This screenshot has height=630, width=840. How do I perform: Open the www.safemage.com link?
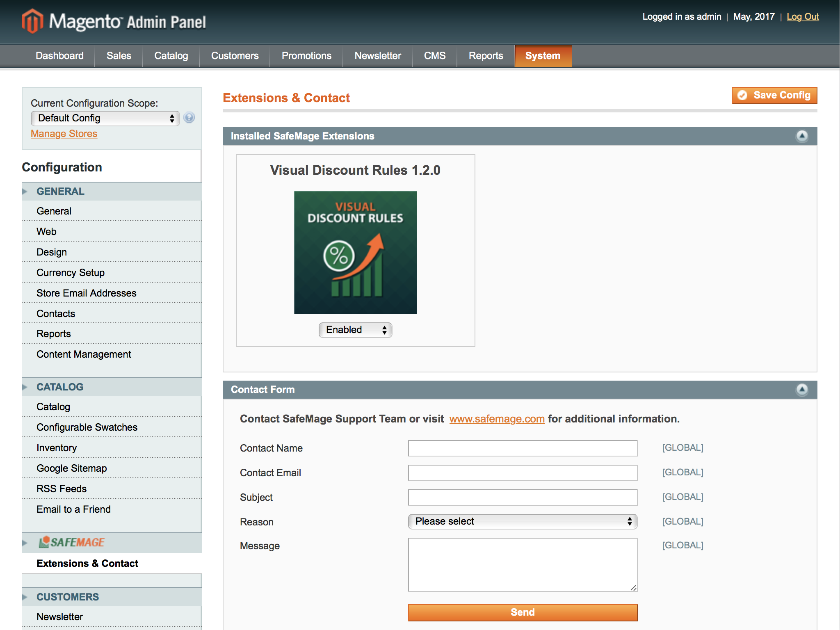tap(497, 419)
